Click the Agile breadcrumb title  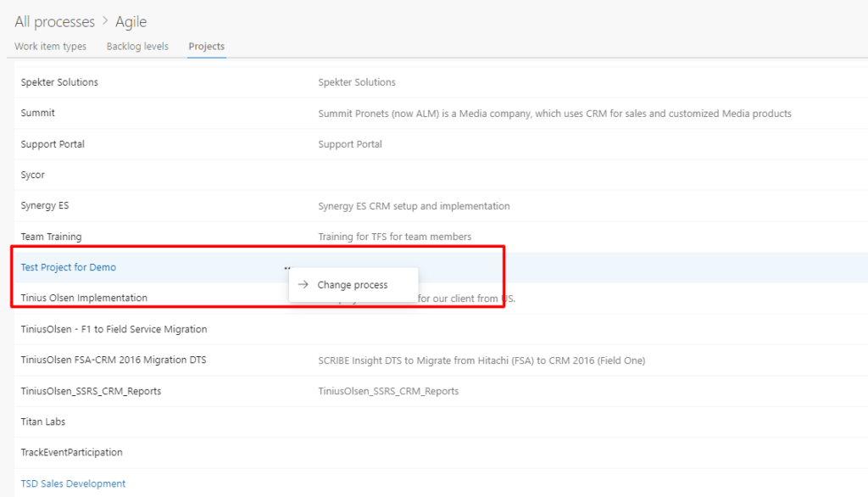pos(131,21)
